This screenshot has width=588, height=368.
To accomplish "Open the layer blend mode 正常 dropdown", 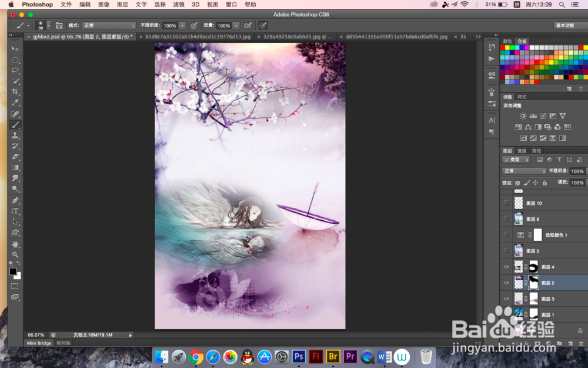I will pos(524,171).
